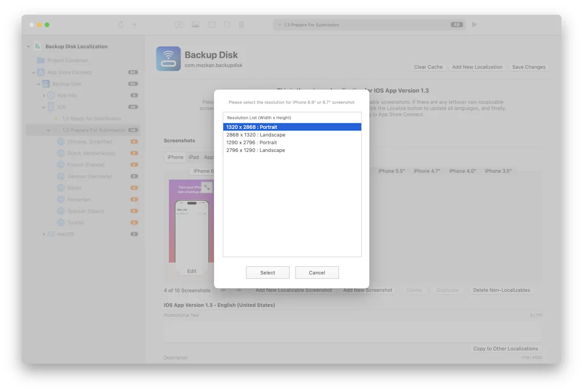
Task: Click the image icon in the toolbar
Action: (196, 24)
